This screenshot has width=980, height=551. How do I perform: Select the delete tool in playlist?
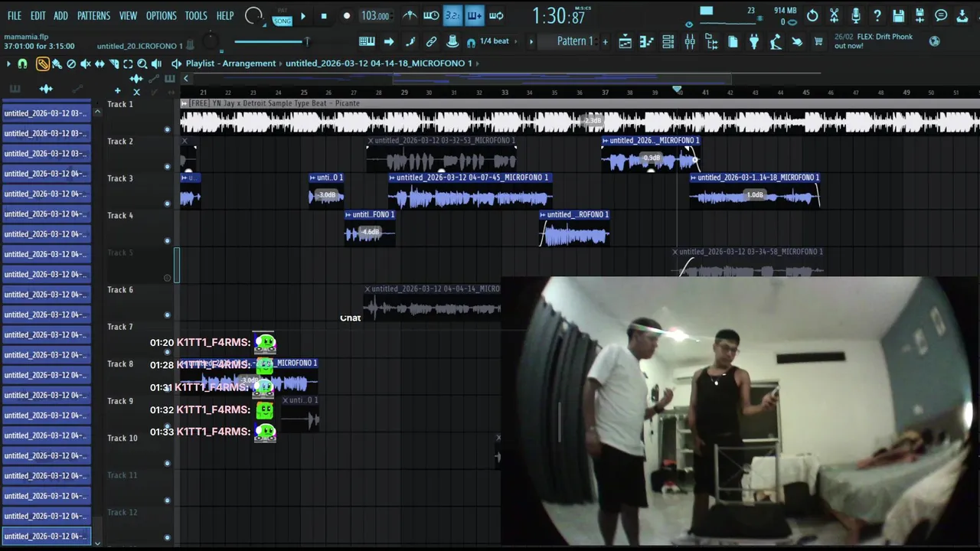71,64
